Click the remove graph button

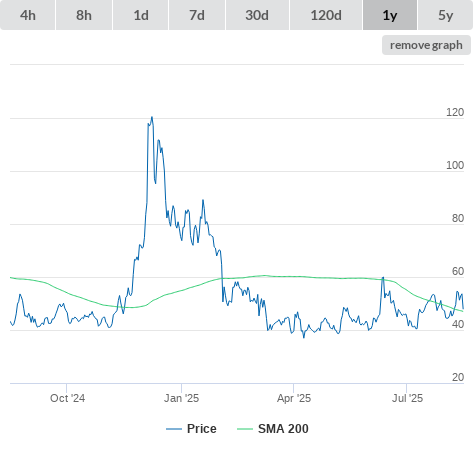(426, 45)
